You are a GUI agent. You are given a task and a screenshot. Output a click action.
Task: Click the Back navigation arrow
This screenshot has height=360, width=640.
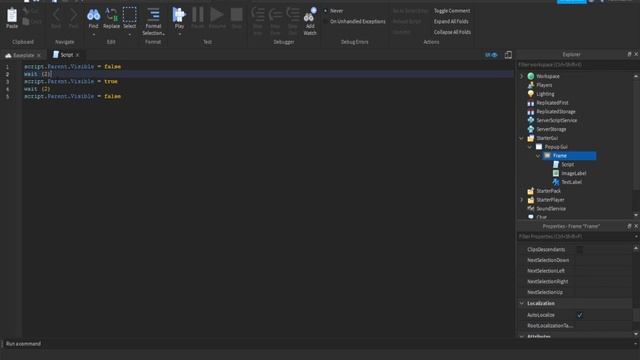tap(56, 15)
